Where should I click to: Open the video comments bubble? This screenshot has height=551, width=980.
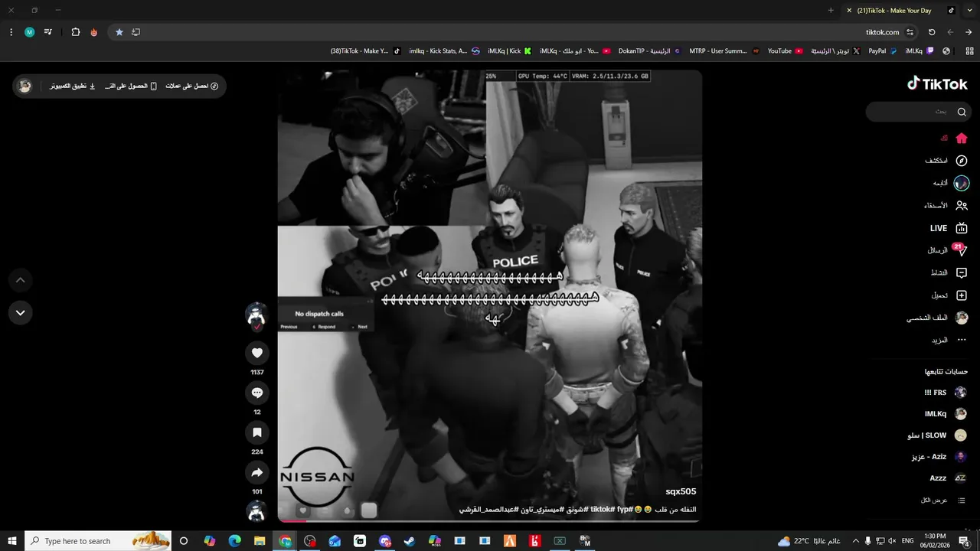click(257, 393)
